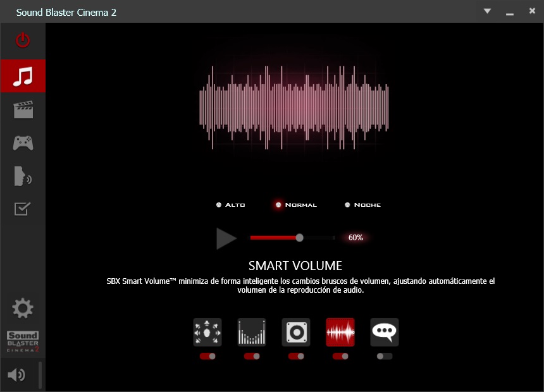Toggle the Crystalizer switch under equalizer icon

coord(252,356)
